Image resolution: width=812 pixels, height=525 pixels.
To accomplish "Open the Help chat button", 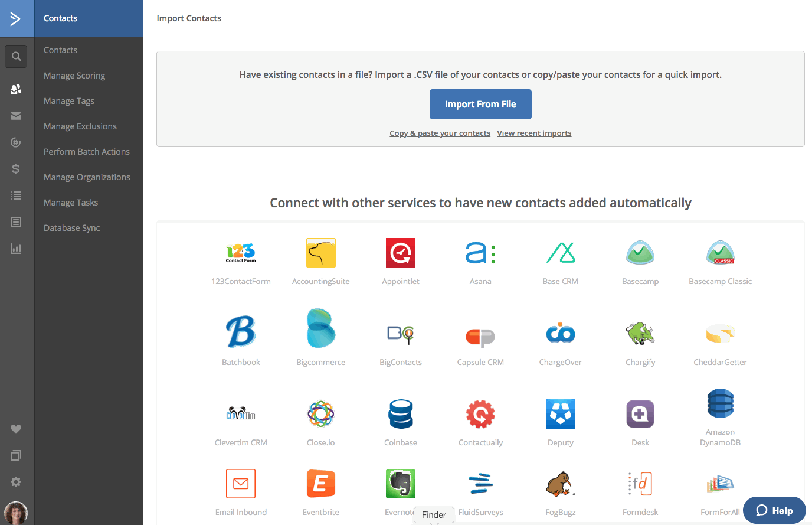I will pos(774,510).
